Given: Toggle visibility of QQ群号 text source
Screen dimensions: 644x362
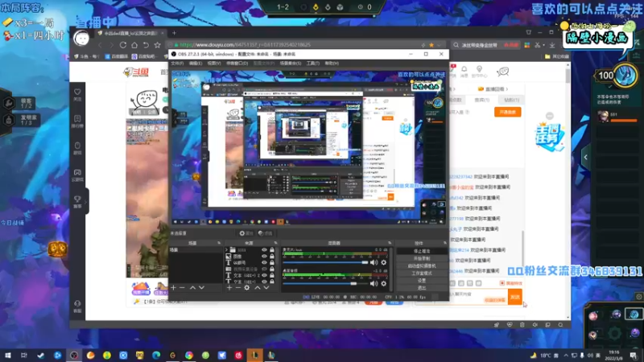Looking at the screenshot, I should point(264,263).
